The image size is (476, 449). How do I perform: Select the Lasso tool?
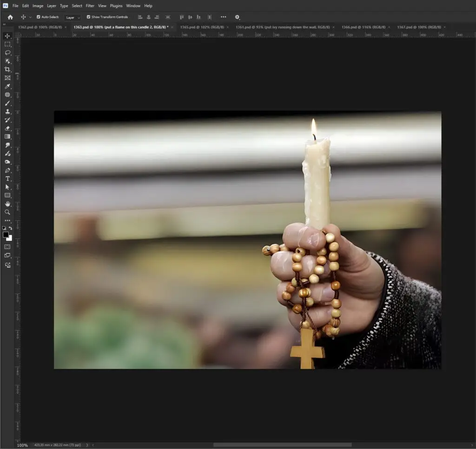pos(7,53)
